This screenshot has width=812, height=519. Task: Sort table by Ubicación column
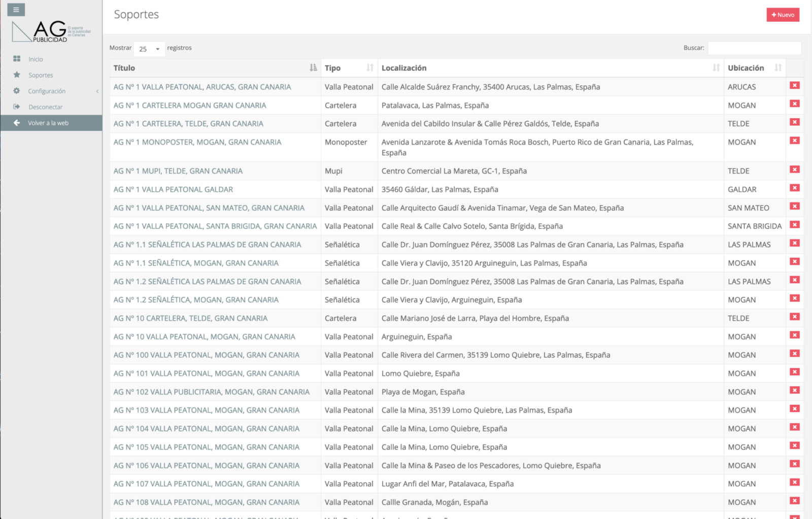tap(777, 68)
